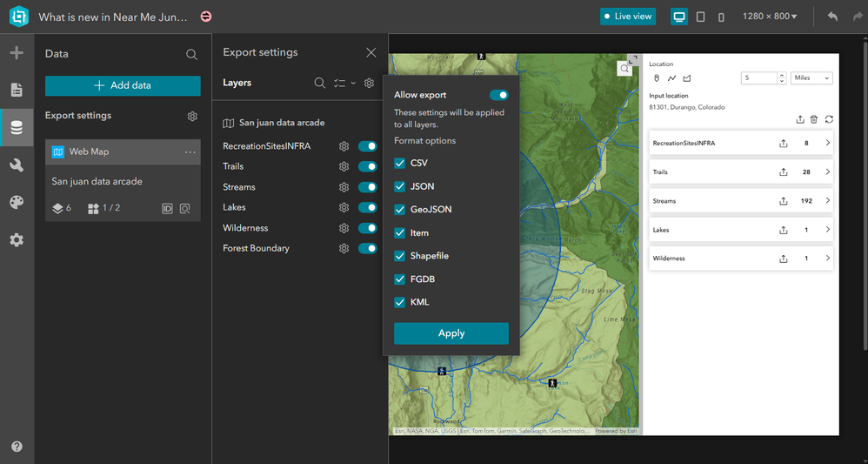
Task: Open all-layers settings gear beside Layers
Action: coord(369,84)
